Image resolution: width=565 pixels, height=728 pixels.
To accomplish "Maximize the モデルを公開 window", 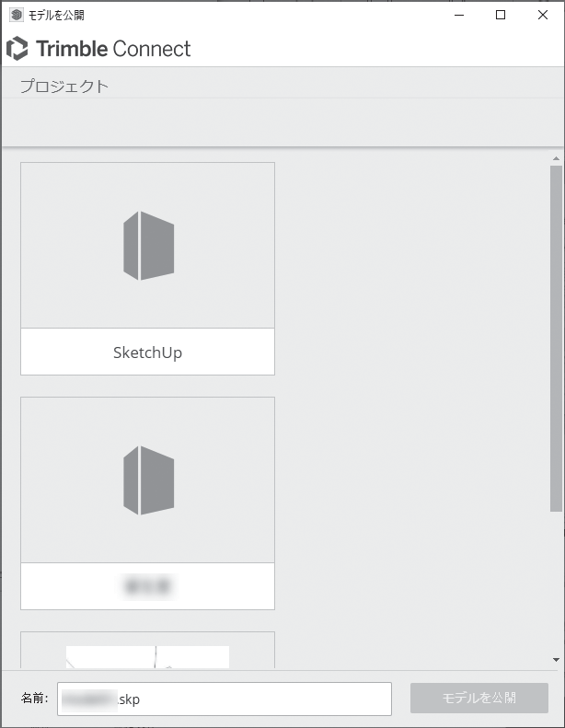I will (x=501, y=15).
